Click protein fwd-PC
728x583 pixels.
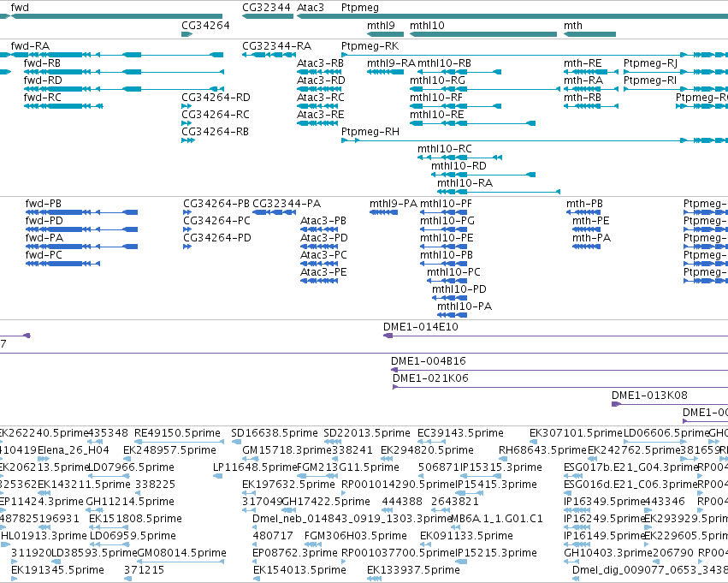pos(62,264)
